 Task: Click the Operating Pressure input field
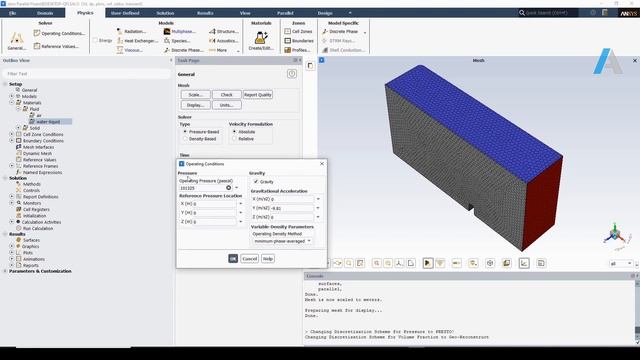pos(205,188)
